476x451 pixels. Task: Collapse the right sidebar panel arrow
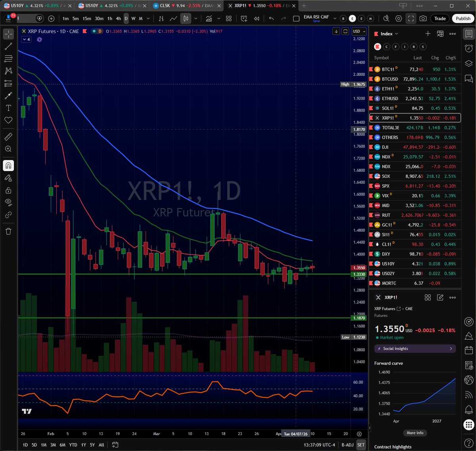click(369, 428)
